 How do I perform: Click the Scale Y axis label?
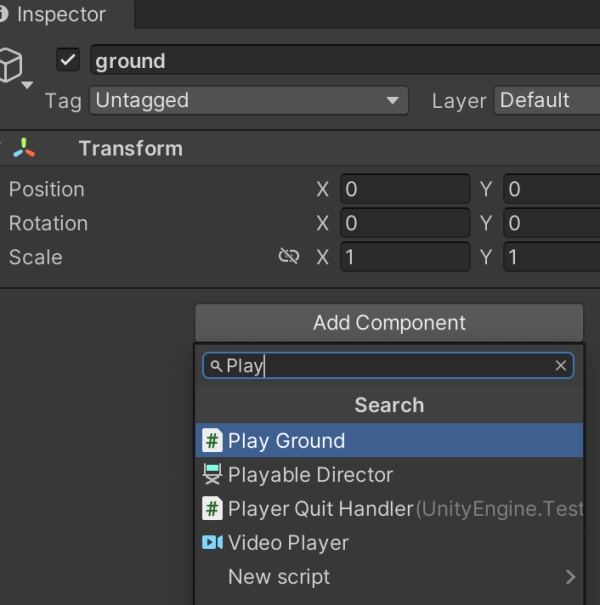pos(486,257)
